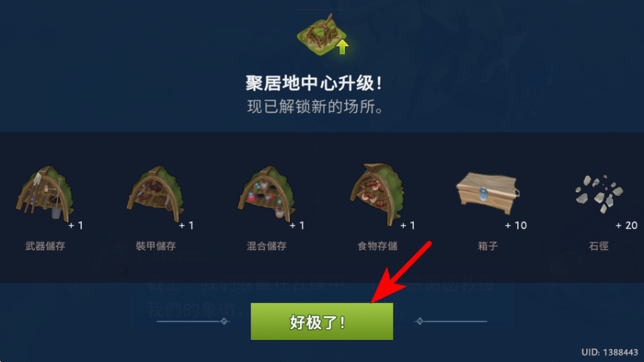The image size is (644, 362).
Task: Click the 食物存儲 label text
Action: (377, 246)
